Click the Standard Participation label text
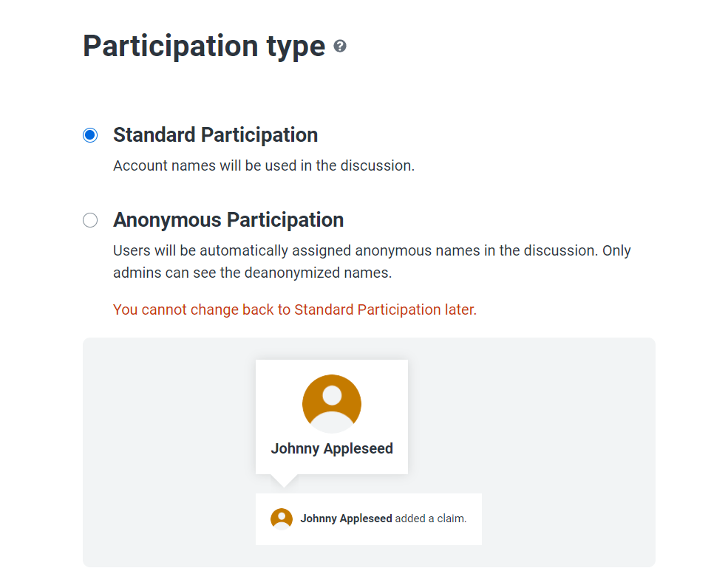 tap(215, 135)
